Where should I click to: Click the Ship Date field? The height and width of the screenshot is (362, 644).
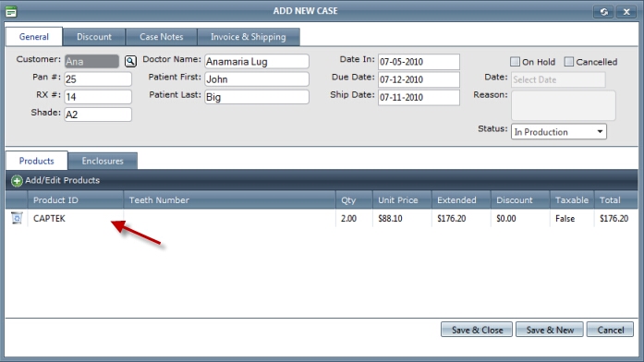click(419, 97)
